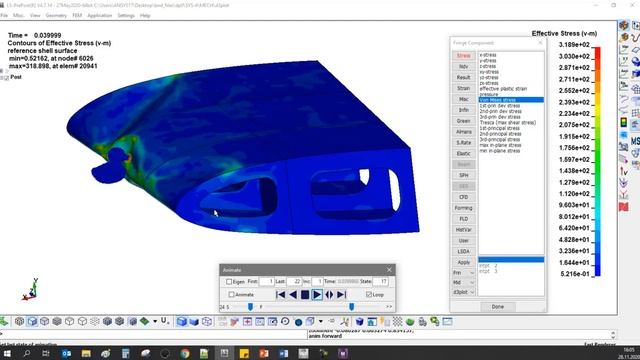This screenshot has width=640, height=360.
Task: Select intpt 2 integration point
Action: tap(488, 266)
